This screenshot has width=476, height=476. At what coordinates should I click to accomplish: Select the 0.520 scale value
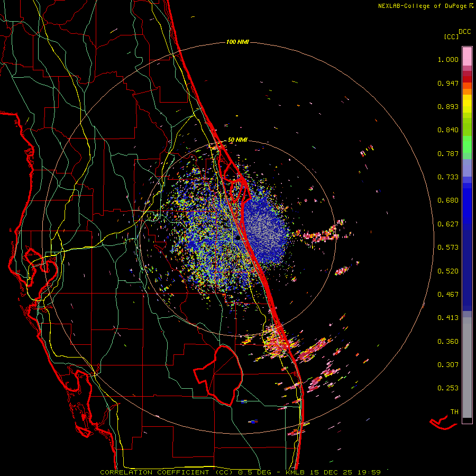pyautogui.click(x=448, y=271)
